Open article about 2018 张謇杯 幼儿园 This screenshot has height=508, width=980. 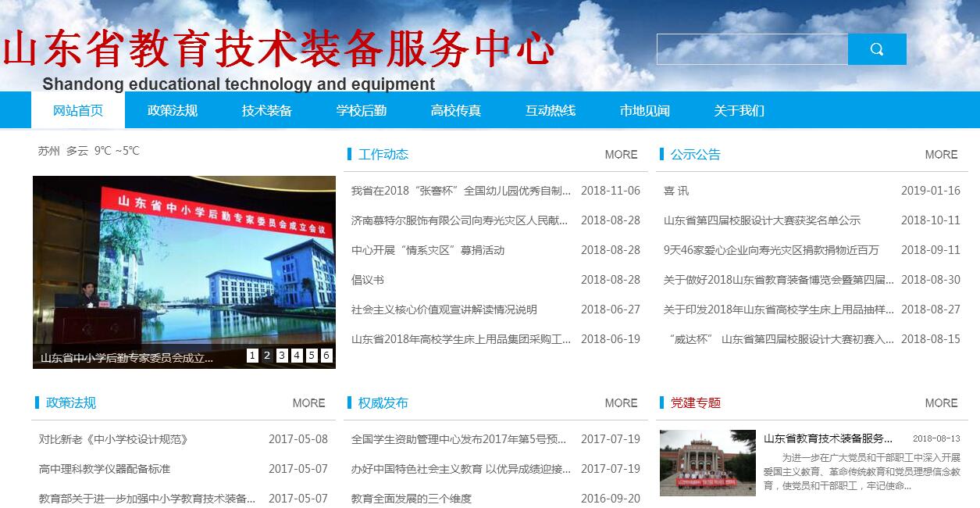pyautogui.click(x=461, y=191)
